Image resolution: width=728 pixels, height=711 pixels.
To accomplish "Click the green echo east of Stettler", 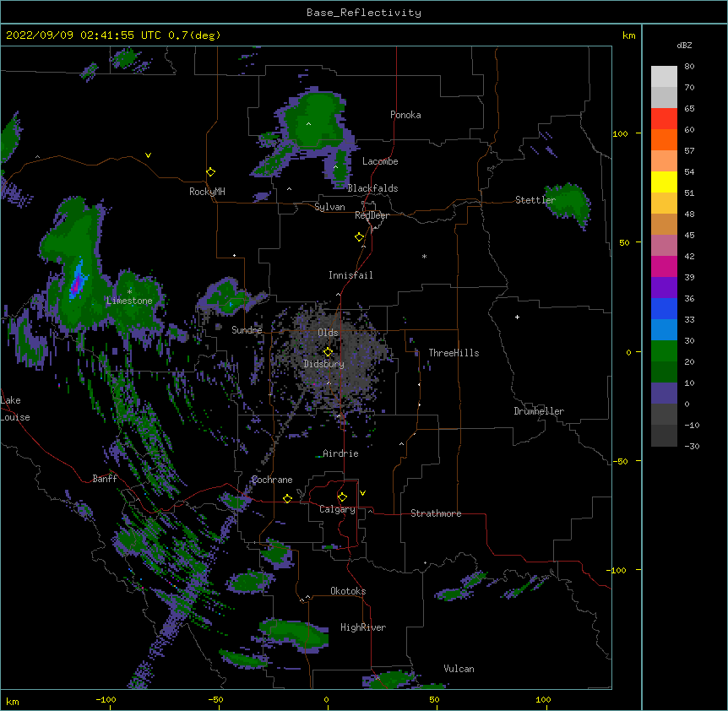I will (568, 203).
